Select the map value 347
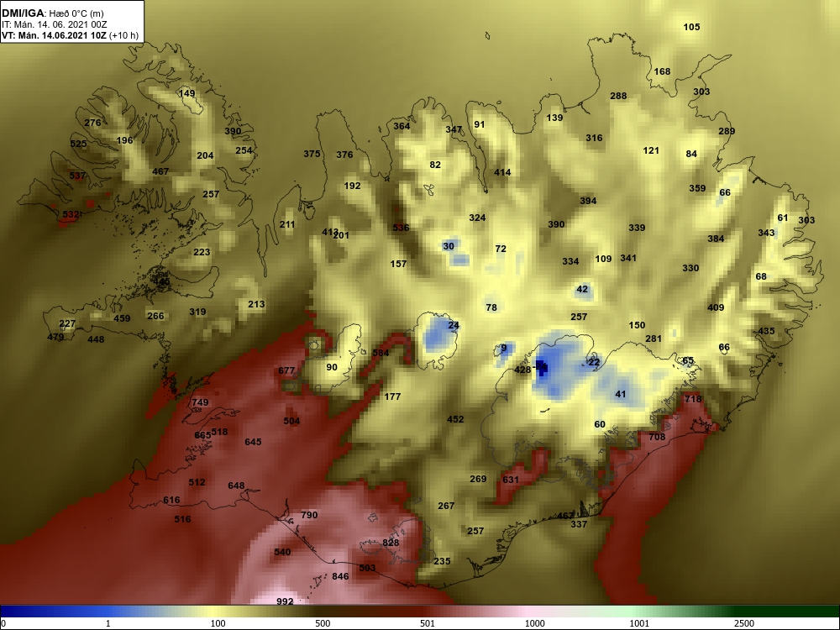The image size is (840, 630). pyautogui.click(x=454, y=129)
